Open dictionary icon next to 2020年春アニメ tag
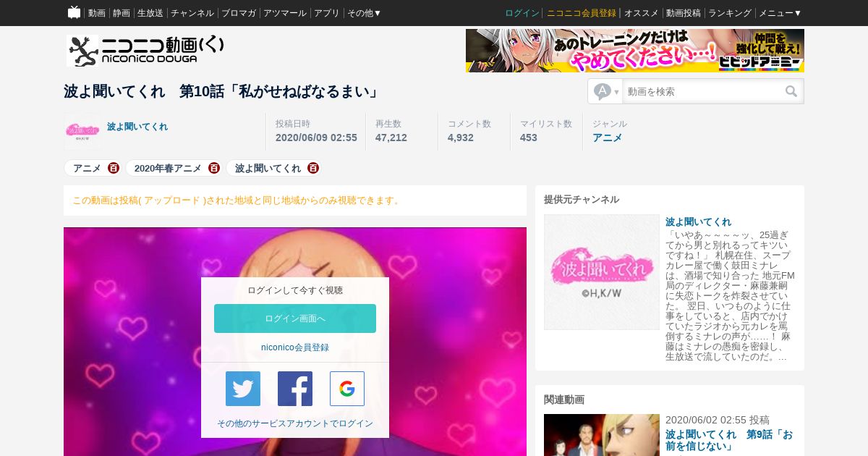 [x=213, y=168]
